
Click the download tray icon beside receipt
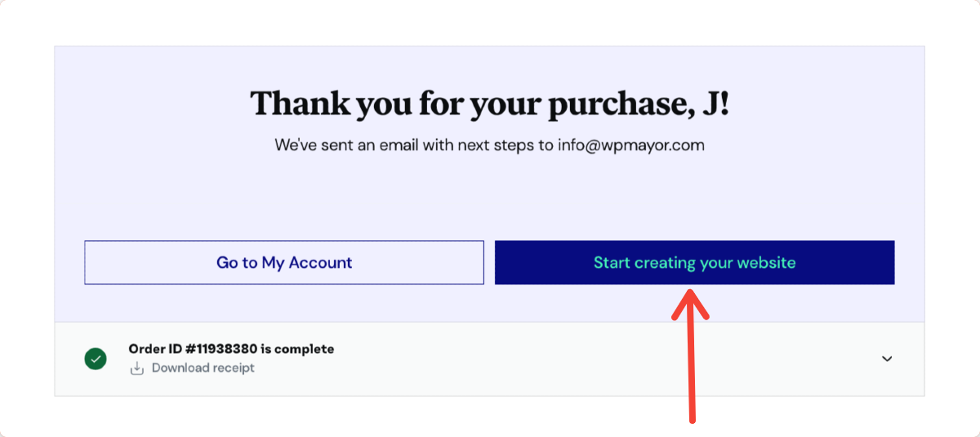136,368
